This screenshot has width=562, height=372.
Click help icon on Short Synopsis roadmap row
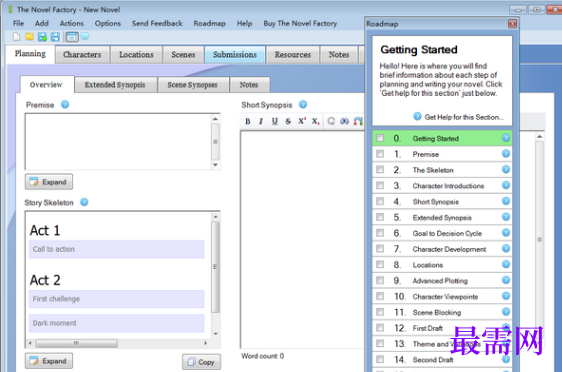tap(506, 201)
